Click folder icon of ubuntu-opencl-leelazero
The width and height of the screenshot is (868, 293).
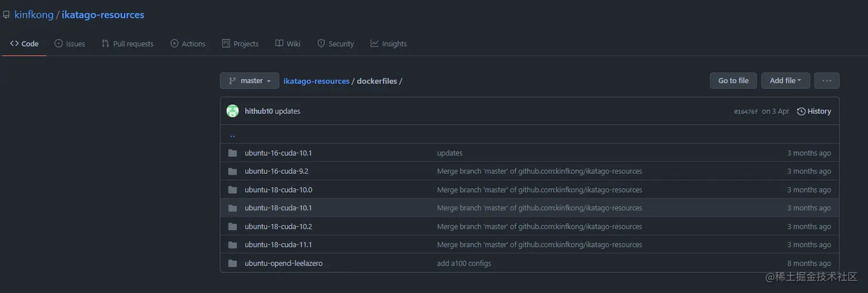232,263
